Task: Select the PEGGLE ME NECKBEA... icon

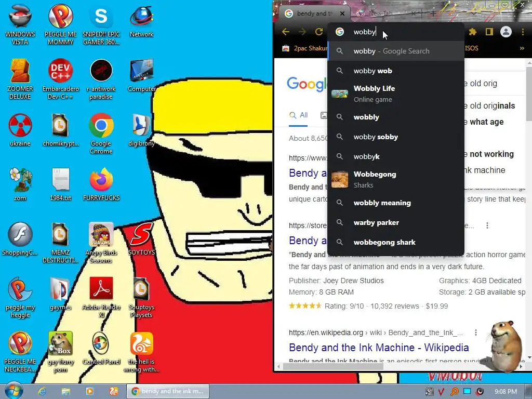Action: (x=20, y=353)
